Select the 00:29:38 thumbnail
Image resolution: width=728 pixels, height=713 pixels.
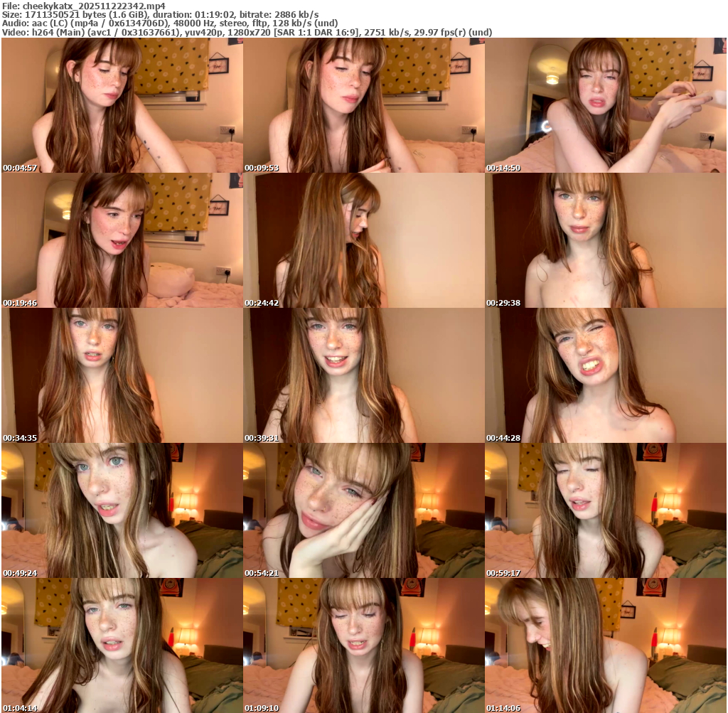(x=606, y=240)
